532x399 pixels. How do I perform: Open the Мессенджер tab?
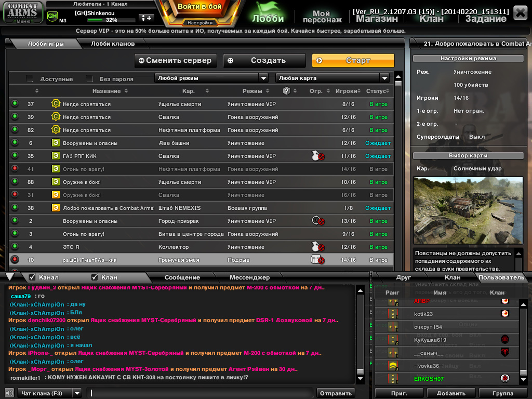point(249,277)
